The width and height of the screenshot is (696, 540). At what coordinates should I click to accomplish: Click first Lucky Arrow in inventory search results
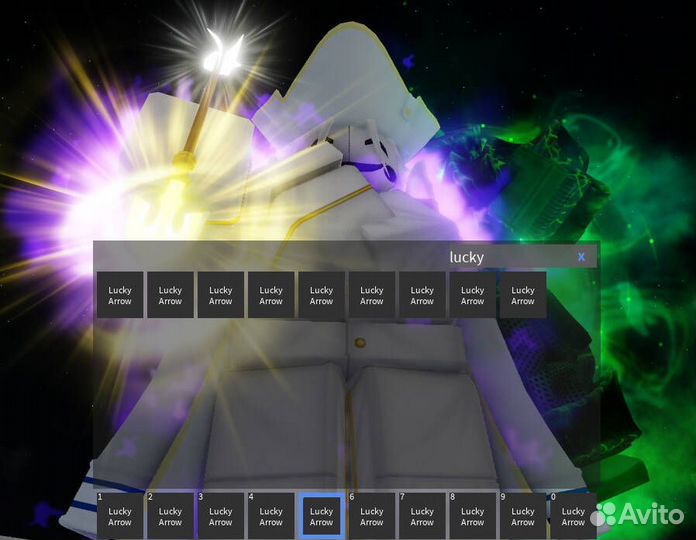(x=120, y=295)
